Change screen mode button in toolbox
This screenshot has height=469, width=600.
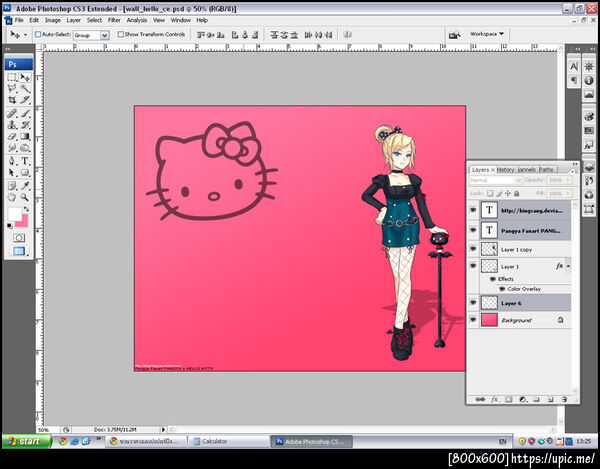click(19, 251)
